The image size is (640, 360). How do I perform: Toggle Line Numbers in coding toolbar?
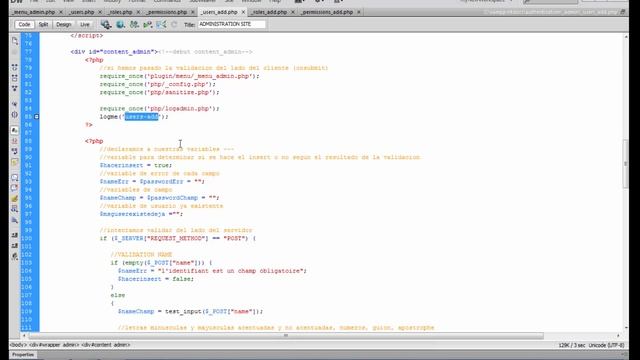click(15, 131)
